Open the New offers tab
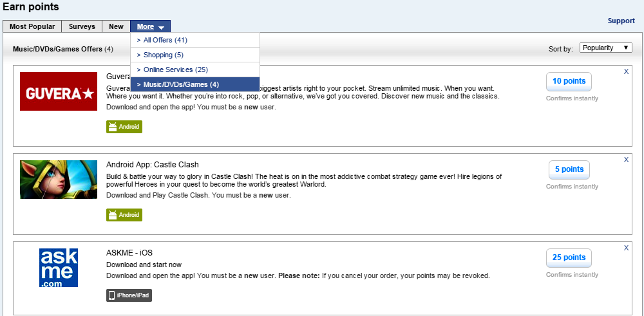Viewport: 644px width, 316px height. click(x=116, y=26)
